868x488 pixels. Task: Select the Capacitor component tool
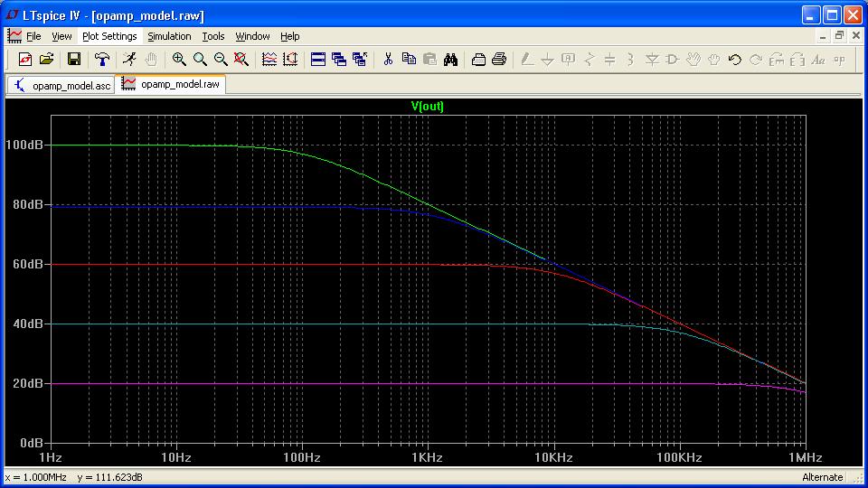610,60
